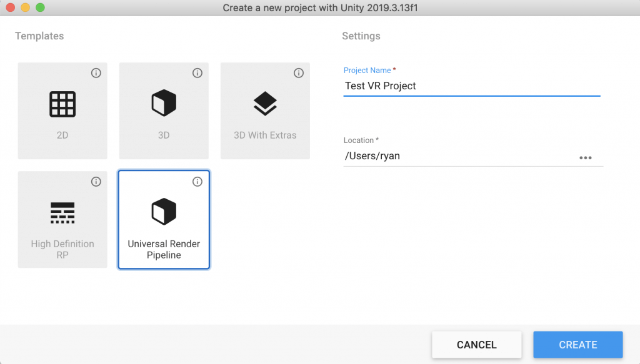Select the High Definition RP template icon
Image resolution: width=640 pixels, height=364 pixels.
click(x=62, y=212)
